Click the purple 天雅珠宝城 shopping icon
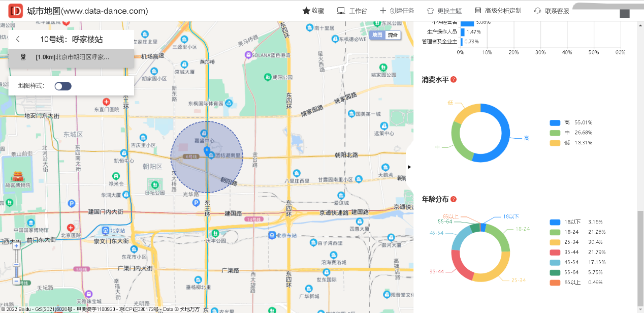 (x=89, y=294)
